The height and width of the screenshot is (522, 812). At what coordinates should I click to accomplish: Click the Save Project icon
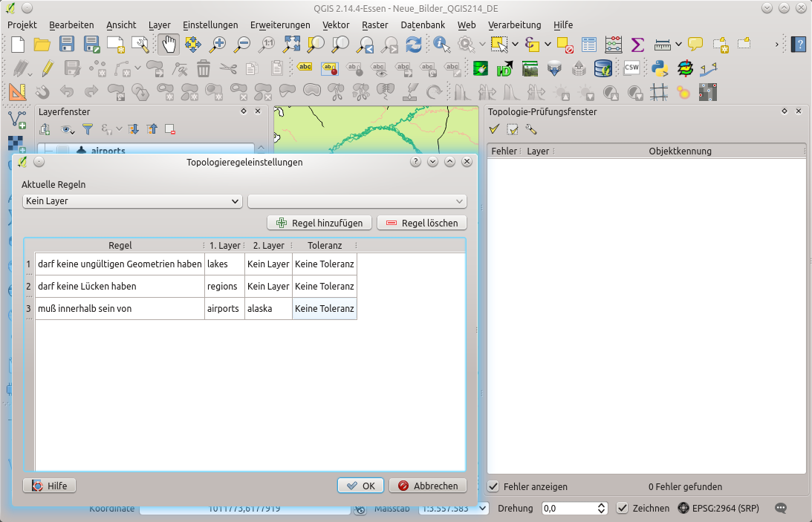pyautogui.click(x=67, y=45)
